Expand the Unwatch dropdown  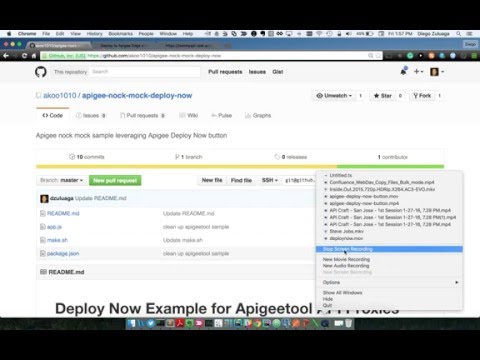[334, 96]
